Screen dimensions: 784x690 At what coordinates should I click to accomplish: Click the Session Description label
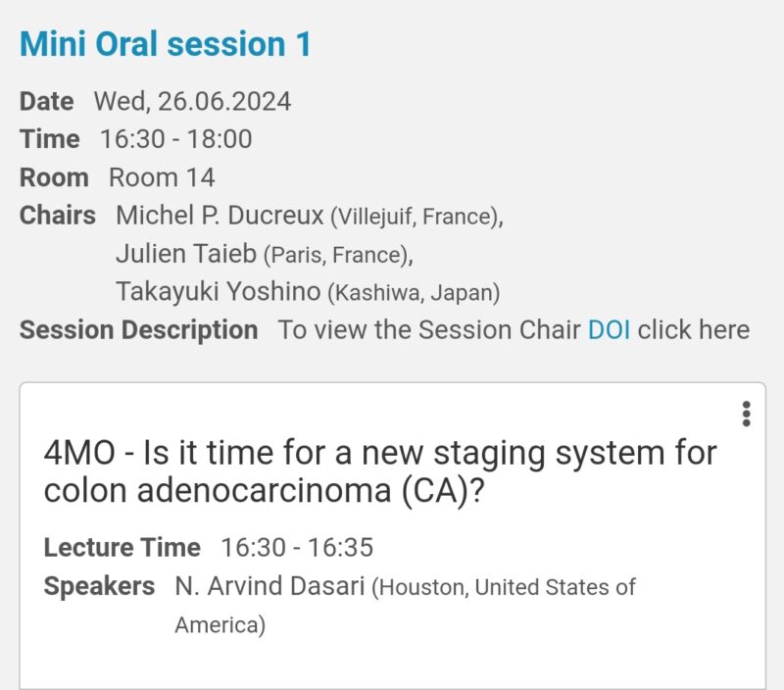click(138, 330)
